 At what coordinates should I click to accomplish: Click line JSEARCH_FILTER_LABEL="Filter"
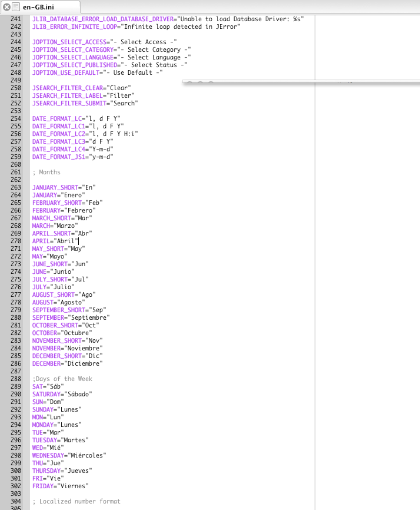83,95
